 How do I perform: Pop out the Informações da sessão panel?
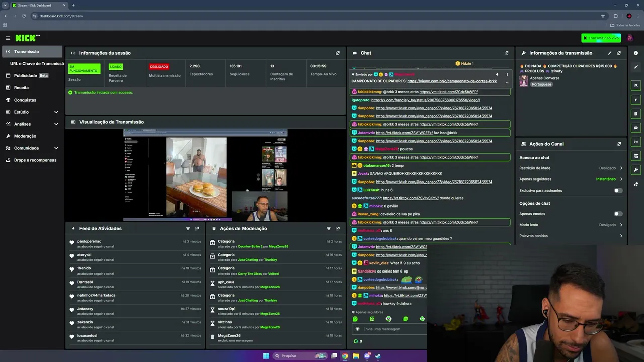coord(338,53)
